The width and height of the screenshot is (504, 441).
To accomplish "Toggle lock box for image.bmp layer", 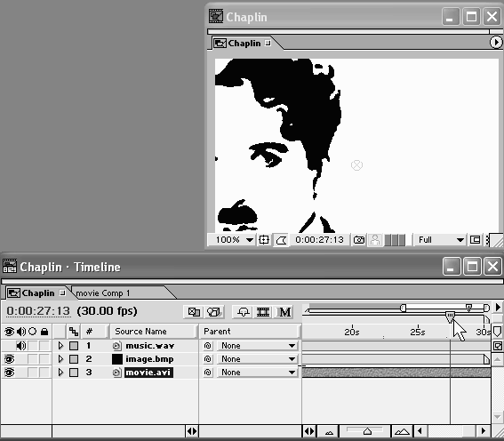I will point(44,359).
